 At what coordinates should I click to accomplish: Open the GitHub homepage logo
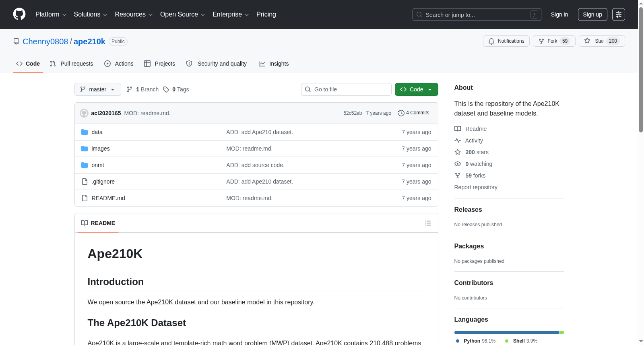click(x=19, y=14)
